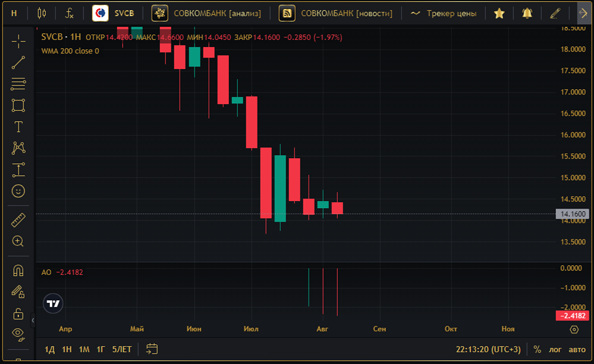
Task: Select the text annotation tool
Action: [18, 127]
